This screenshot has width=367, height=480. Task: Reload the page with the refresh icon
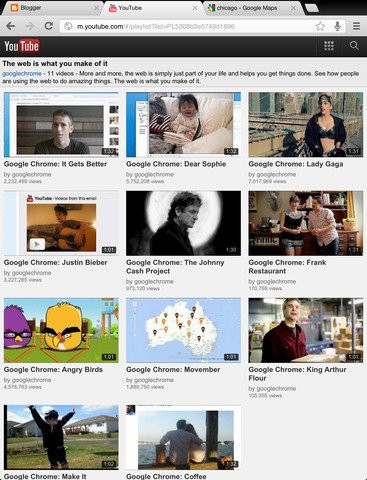[x=49, y=26]
